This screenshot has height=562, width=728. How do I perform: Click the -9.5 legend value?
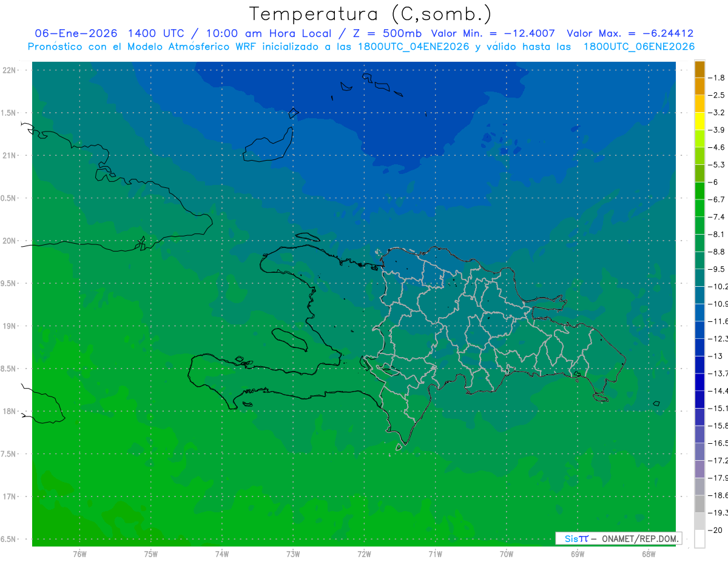(716, 269)
